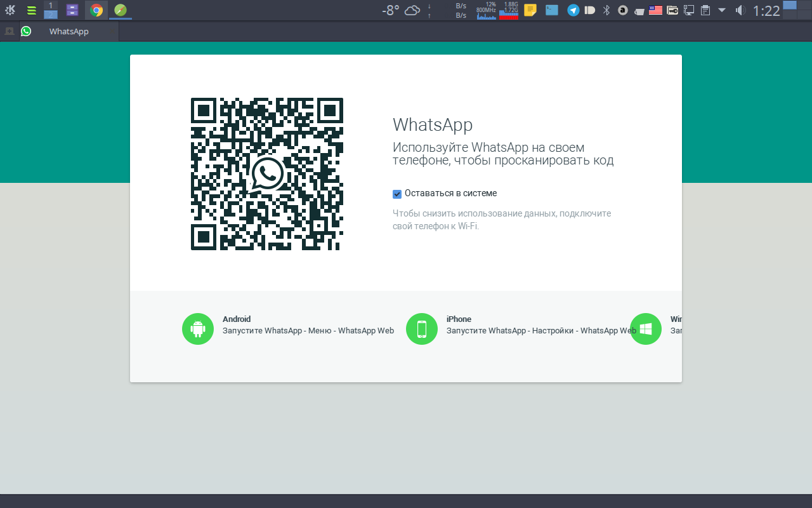Switch to virtual desktop 2 in pager
812x508 pixels.
(51, 15)
